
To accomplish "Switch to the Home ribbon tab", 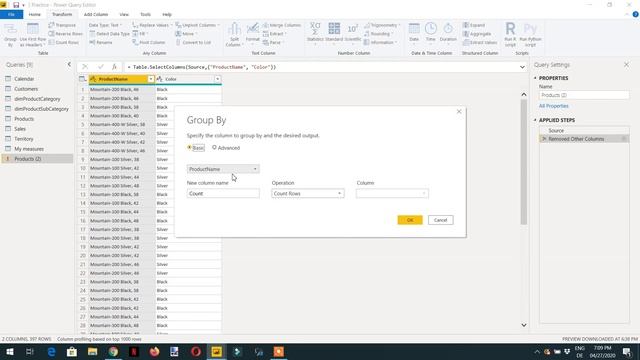I will coord(35,14).
